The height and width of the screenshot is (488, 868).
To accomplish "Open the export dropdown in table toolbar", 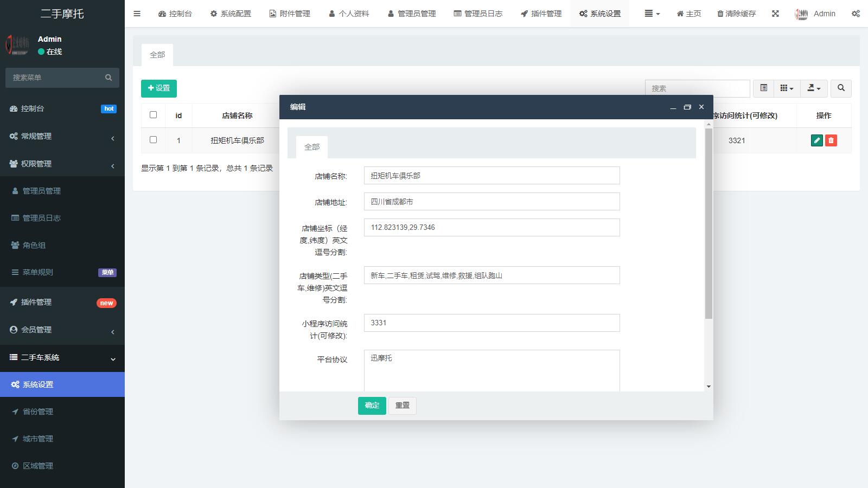I will point(814,88).
